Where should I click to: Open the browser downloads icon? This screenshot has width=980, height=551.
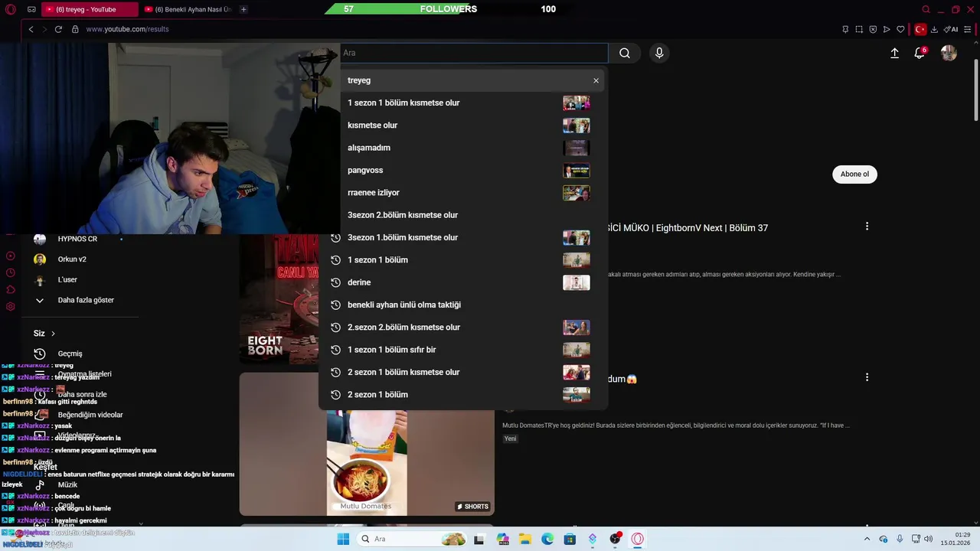[x=934, y=29]
